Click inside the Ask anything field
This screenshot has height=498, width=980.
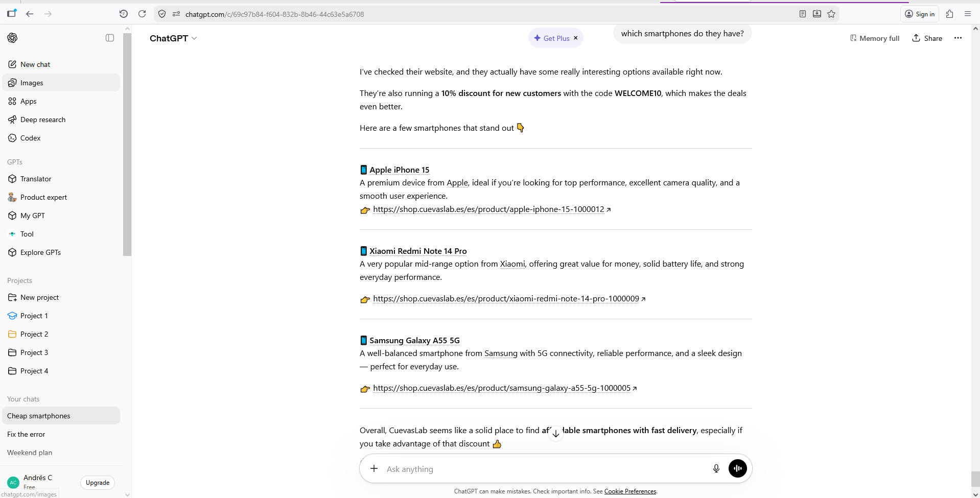coord(511,469)
